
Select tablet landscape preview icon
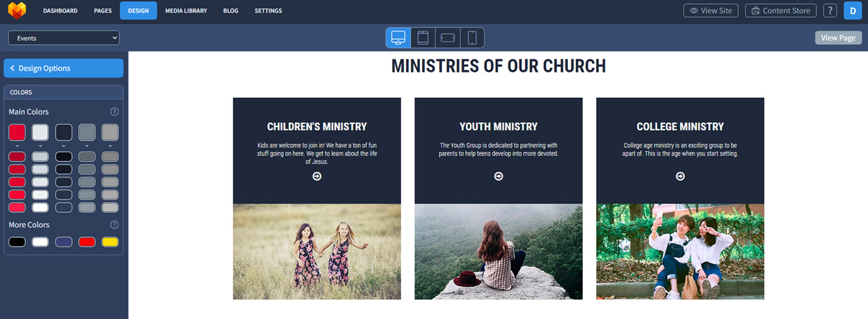[x=448, y=38]
